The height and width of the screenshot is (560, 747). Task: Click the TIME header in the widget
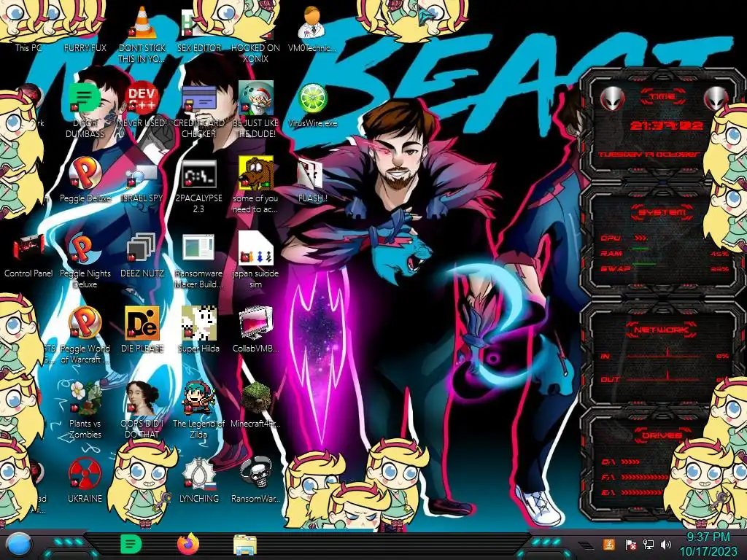[662, 97]
